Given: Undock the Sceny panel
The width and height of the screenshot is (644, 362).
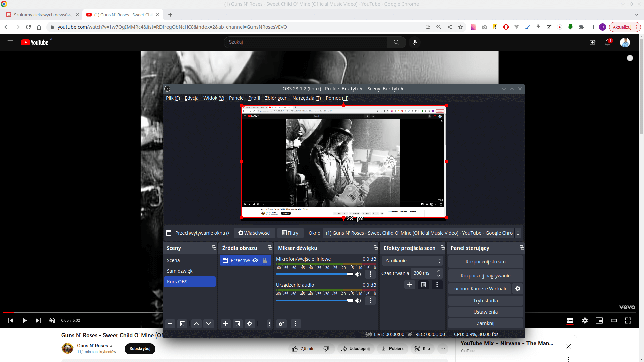Looking at the screenshot, I should [x=214, y=247].
